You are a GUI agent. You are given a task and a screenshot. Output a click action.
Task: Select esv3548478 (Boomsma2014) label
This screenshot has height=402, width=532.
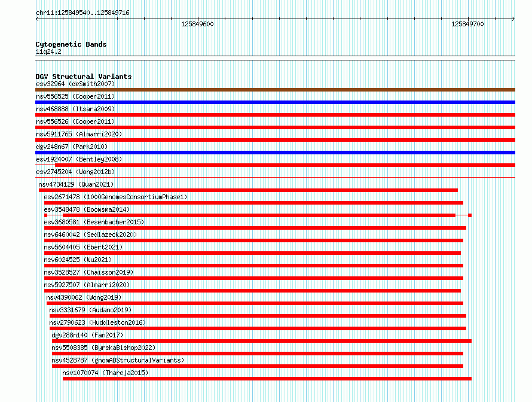[x=87, y=209]
